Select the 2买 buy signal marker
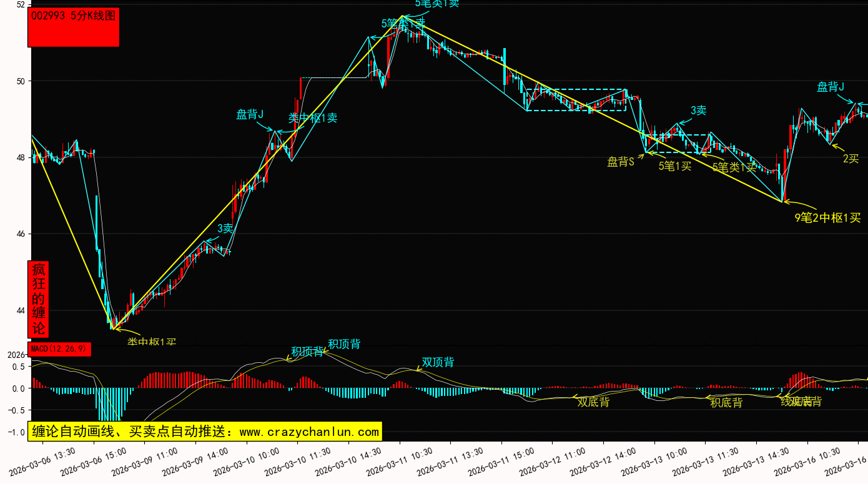868x484 pixels. tap(851, 158)
